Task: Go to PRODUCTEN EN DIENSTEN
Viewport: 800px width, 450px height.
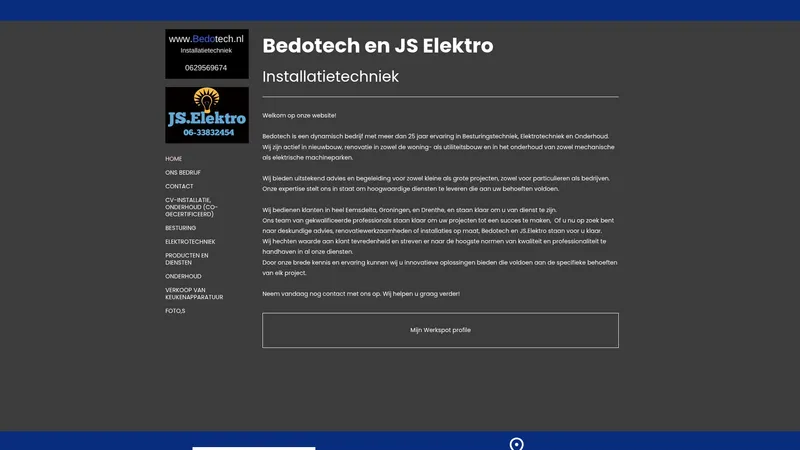Action: click(187, 259)
